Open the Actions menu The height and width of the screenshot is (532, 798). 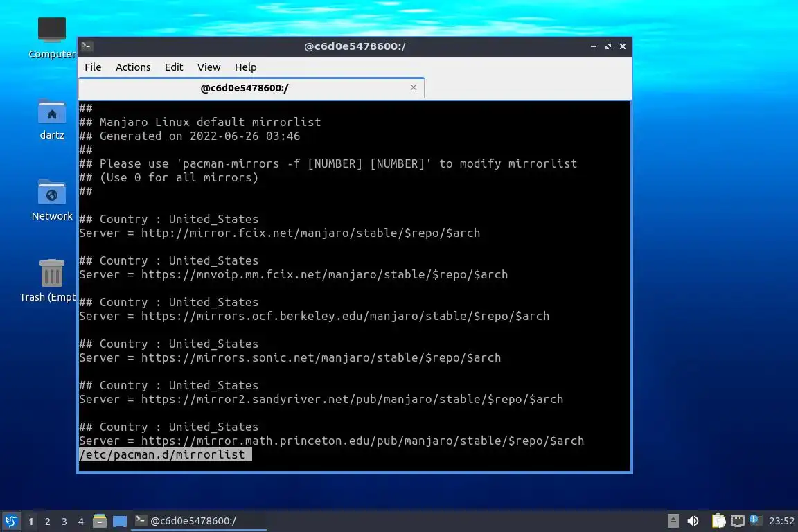point(133,67)
